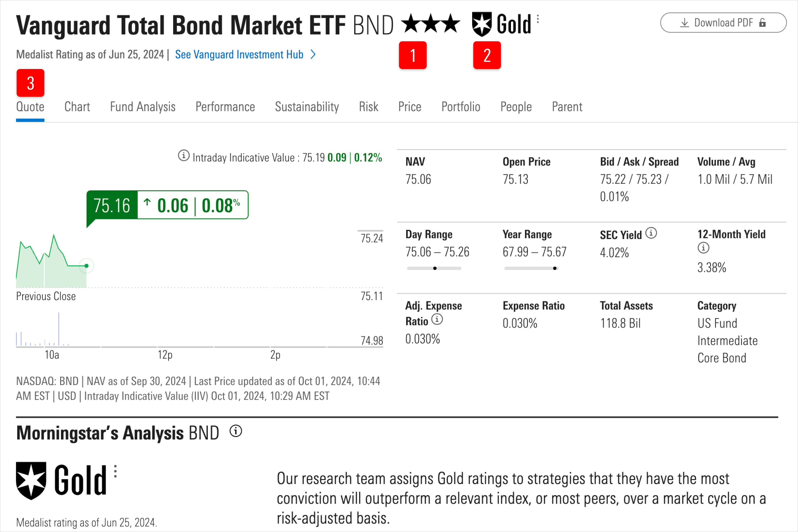
Task: Select the Sustainability tab
Action: tap(306, 106)
